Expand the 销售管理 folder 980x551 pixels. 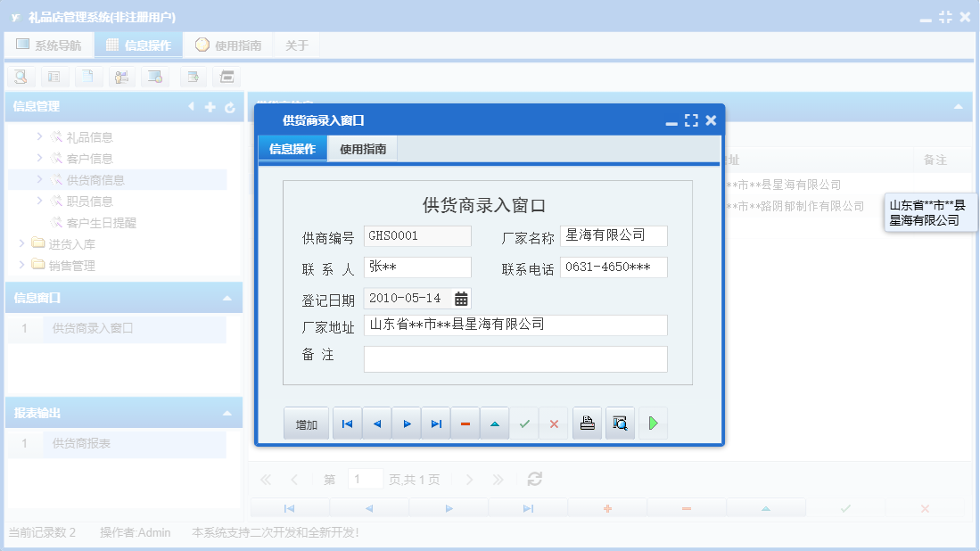22,265
